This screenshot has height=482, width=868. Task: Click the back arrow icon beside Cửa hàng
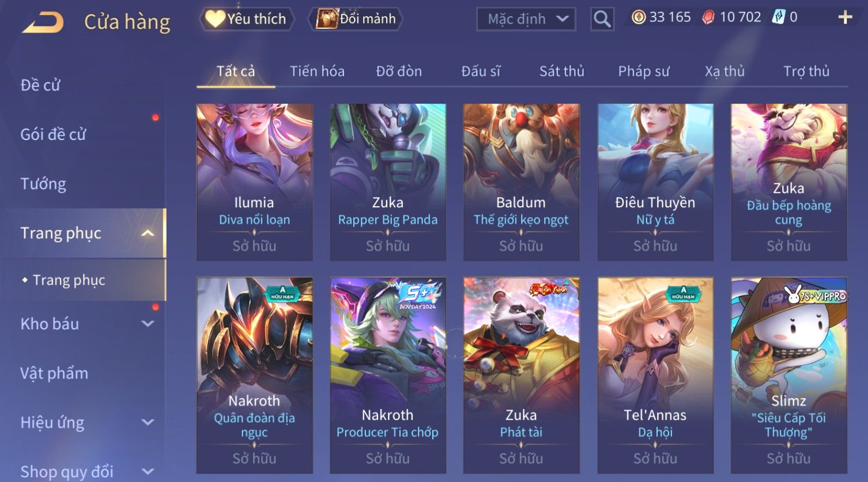(x=43, y=22)
